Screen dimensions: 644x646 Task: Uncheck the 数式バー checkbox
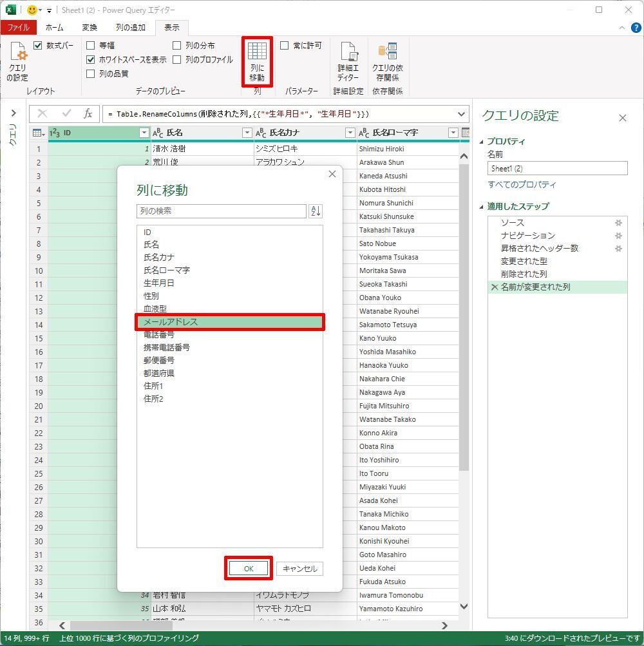[38, 46]
